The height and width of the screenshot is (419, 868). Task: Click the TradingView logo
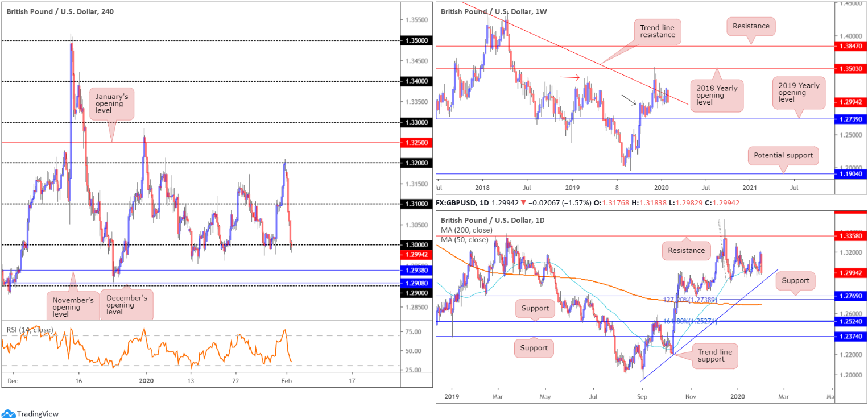coord(30,414)
